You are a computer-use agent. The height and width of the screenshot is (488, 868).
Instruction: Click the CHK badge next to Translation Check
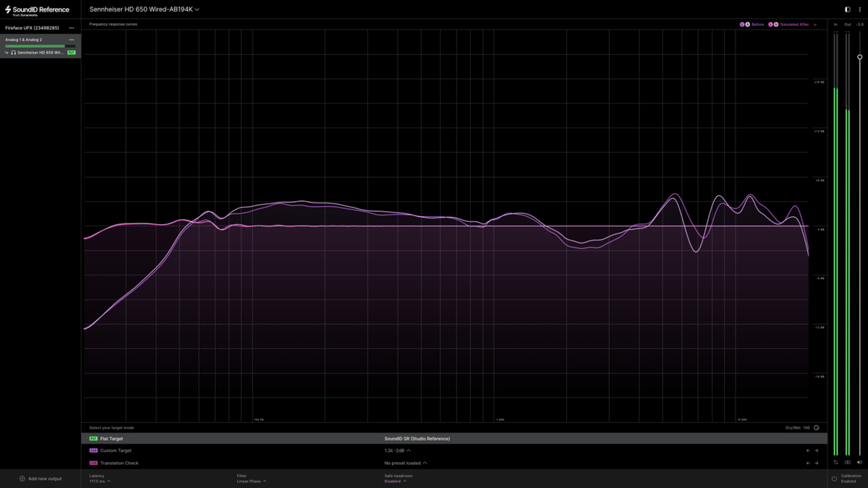point(93,463)
